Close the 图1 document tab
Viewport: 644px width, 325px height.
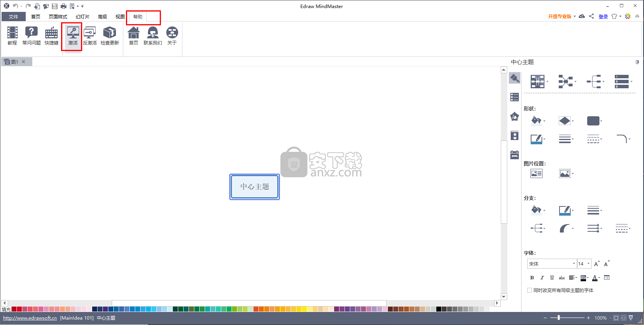click(23, 61)
